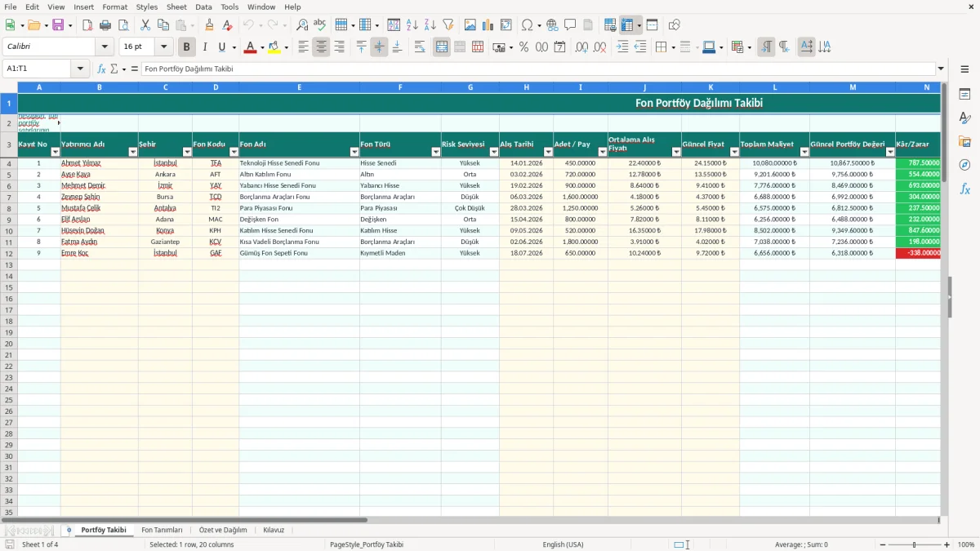Open the 16 pt font size dropdown
Viewport: 980px width, 551px height.
tap(164, 47)
